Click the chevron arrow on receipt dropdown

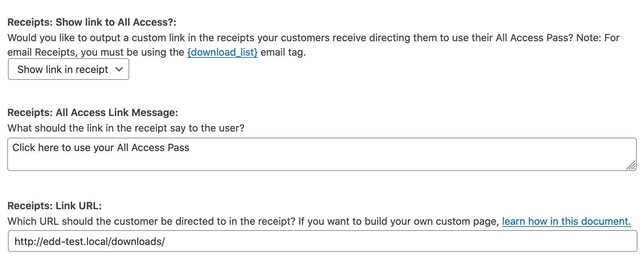pos(119,69)
